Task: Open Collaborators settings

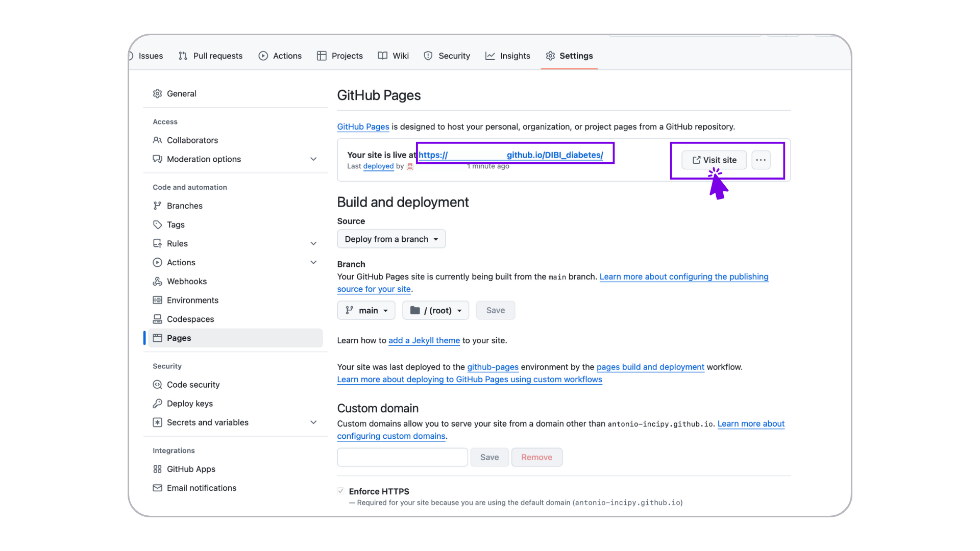Action: tap(235, 140)
